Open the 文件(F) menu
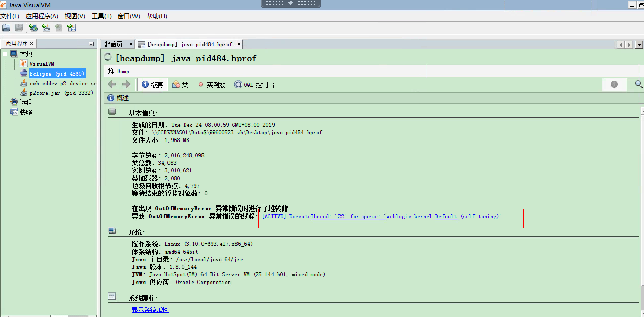Image resolution: width=644 pixels, height=317 pixels. 10,16
